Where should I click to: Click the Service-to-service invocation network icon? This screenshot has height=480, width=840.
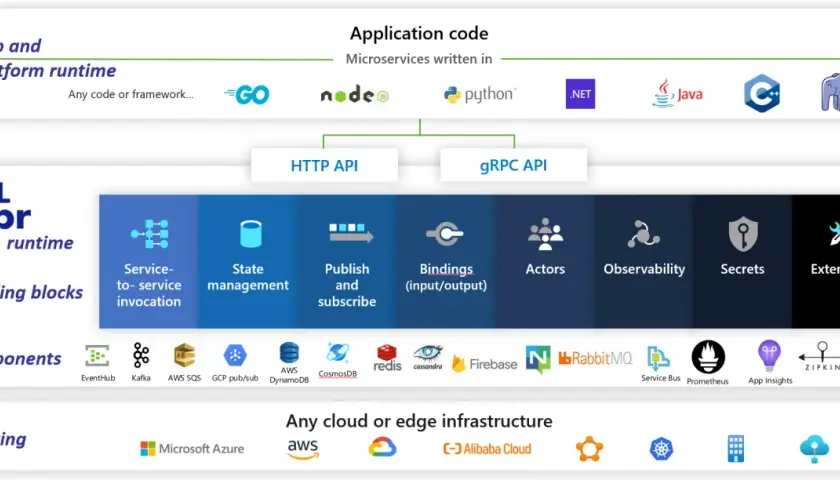pyautogui.click(x=150, y=234)
